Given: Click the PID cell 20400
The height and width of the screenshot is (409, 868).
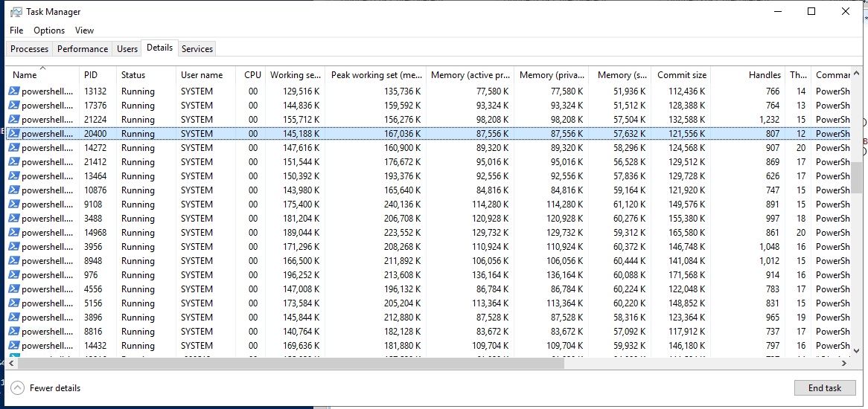Looking at the screenshot, I should point(96,133).
